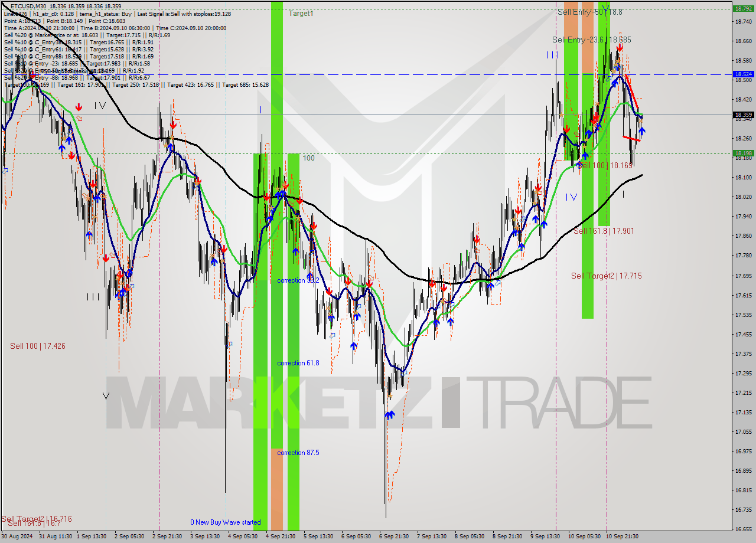756x543 pixels.
Task: Click the '1 Sep 13:30' time label
Action: point(92,537)
